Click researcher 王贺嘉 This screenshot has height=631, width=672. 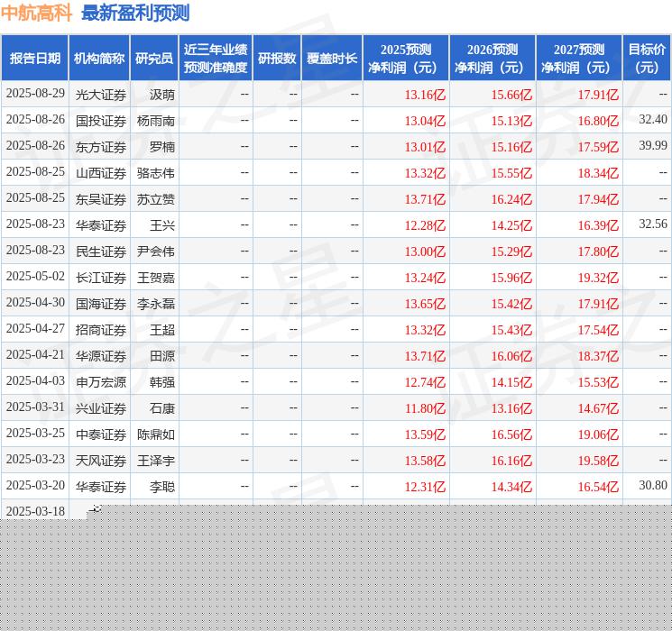tap(156, 278)
